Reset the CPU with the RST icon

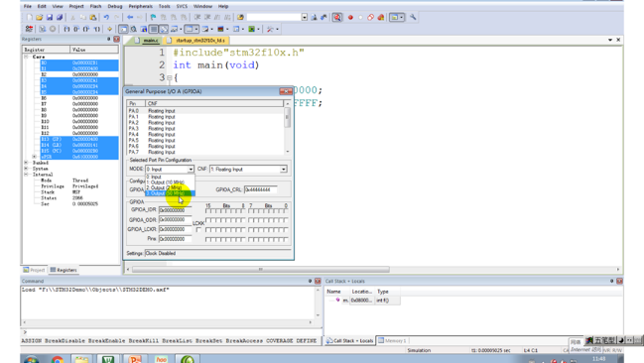coord(29,29)
